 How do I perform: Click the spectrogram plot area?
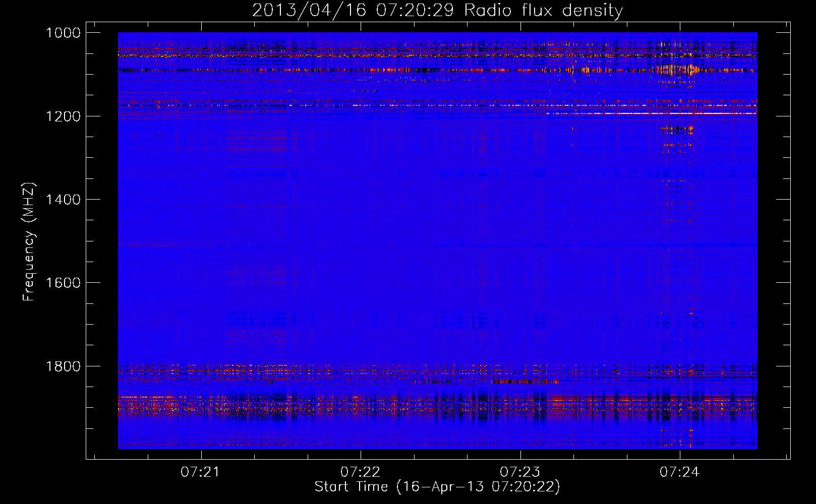[x=437, y=240]
